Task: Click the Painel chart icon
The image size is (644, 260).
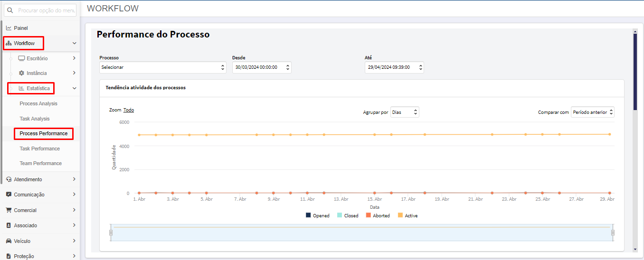Action: point(9,28)
